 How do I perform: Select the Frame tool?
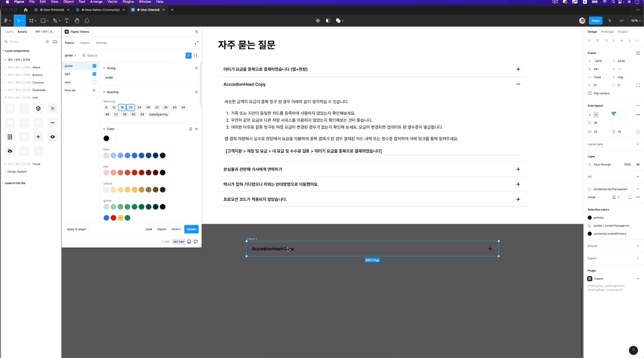pos(31,20)
